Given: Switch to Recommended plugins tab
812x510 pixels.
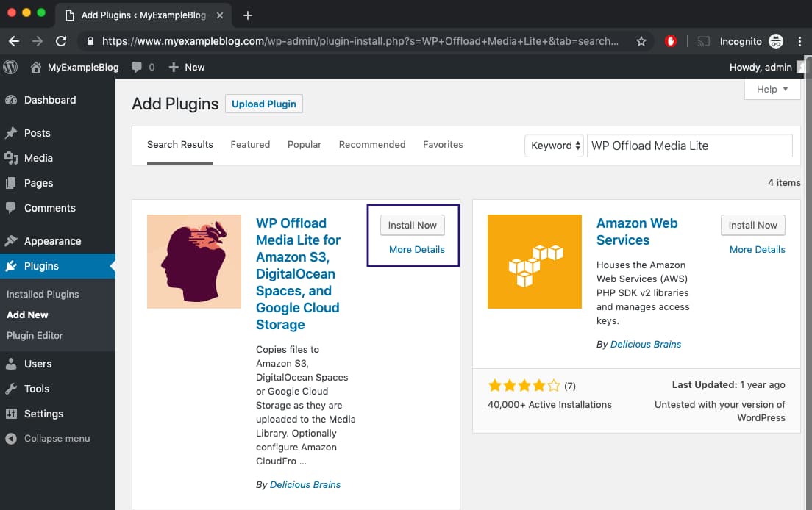Looking at the screenshot, I should (372, 144).
